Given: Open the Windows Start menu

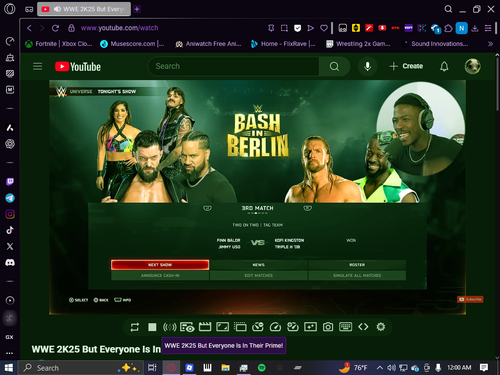Looking at the screenshot, I should [8, 368].
